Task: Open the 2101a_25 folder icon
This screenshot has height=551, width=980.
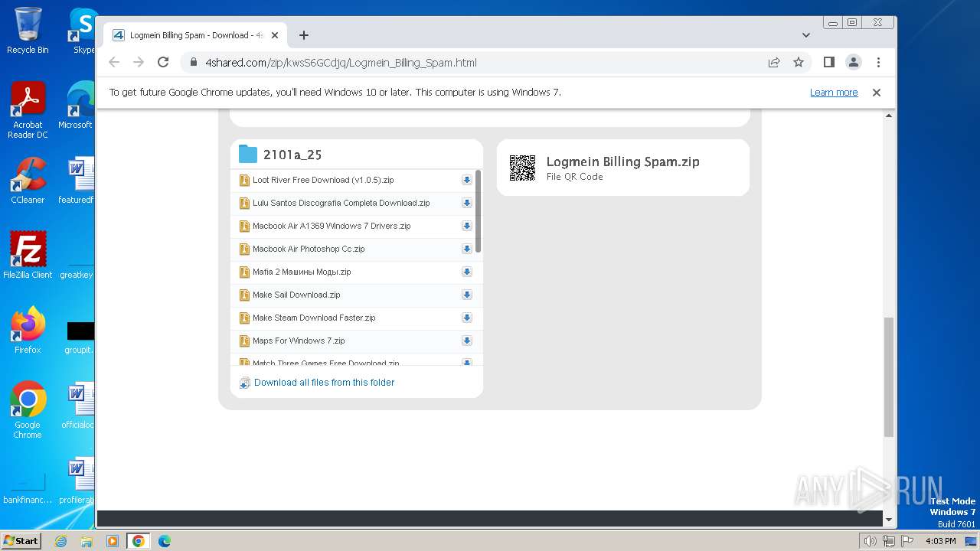Action: [x=248, y=154]
